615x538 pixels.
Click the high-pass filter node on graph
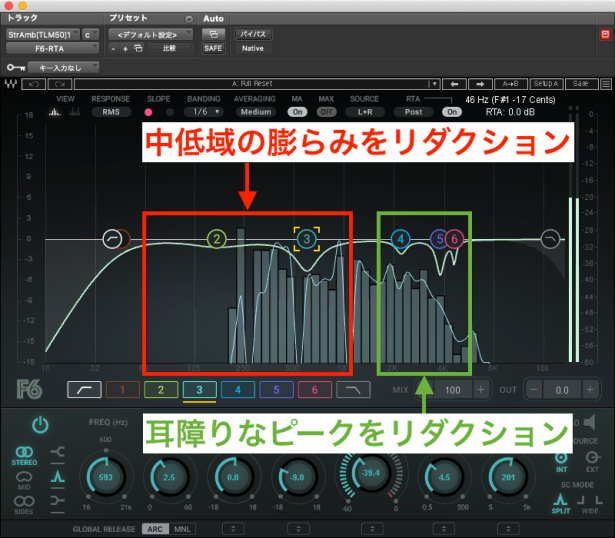coord(112,239)
